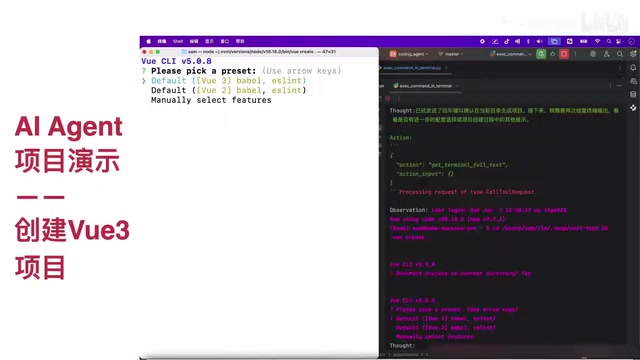
Task: Open the 显示 View menu
Action: 209,41
